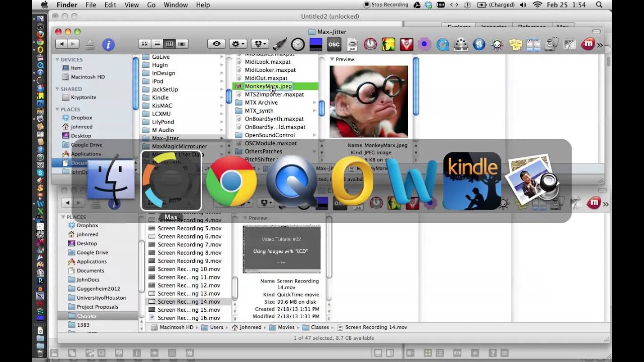Open the JAR file toolbar icon
The height and width of the screenshot is (362, 644).
pyautogui.click(x=352, y=44)
